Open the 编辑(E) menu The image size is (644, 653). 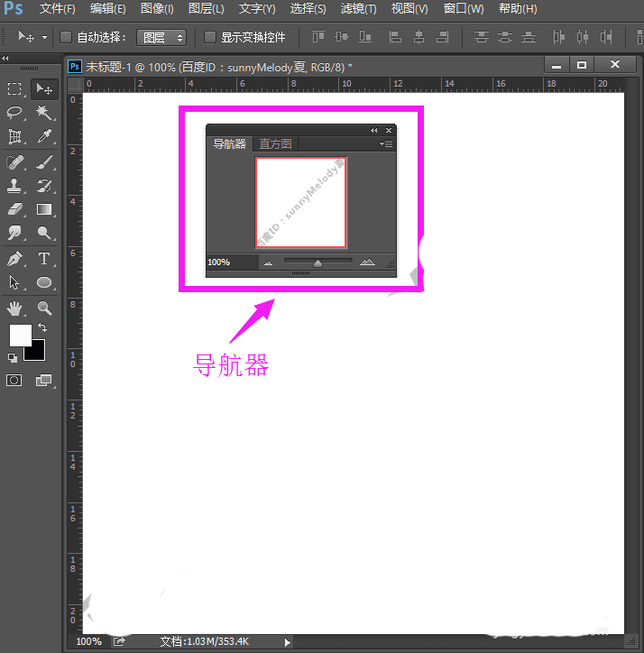tap(108, 9)
